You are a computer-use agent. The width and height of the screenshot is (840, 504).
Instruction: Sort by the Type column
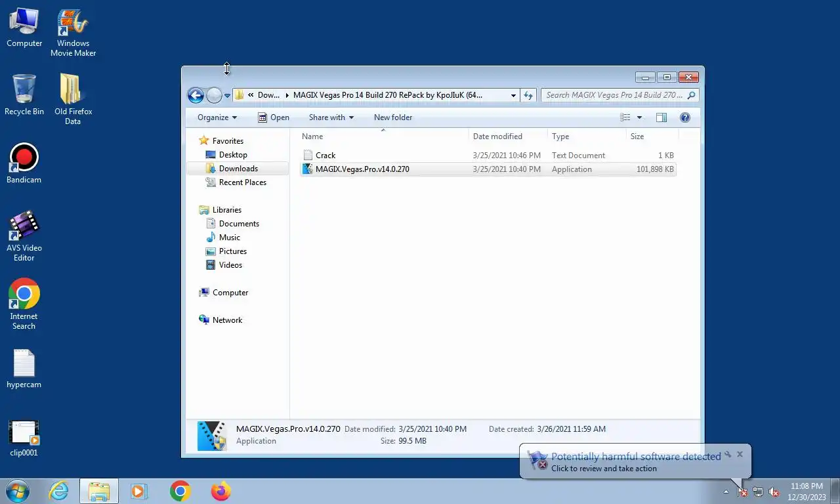click(x=587, y=136)
